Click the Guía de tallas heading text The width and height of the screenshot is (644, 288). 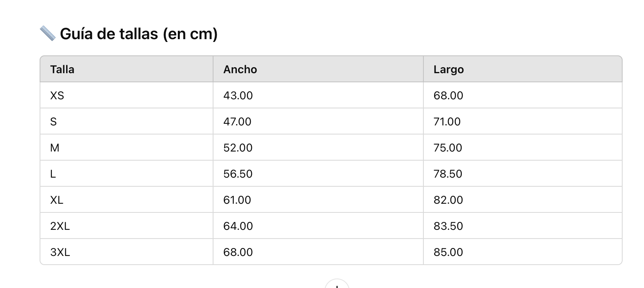click(x=139, y=34)
